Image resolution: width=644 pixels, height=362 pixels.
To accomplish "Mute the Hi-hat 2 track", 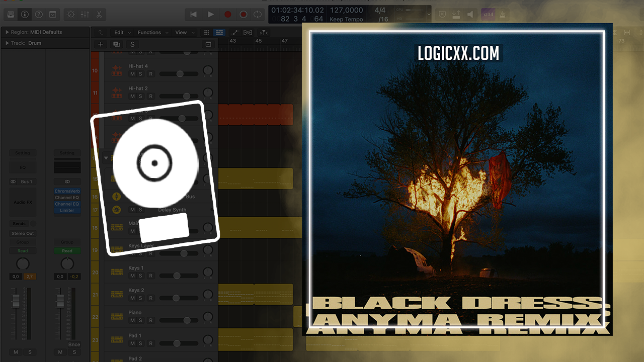I will (132, 96).
